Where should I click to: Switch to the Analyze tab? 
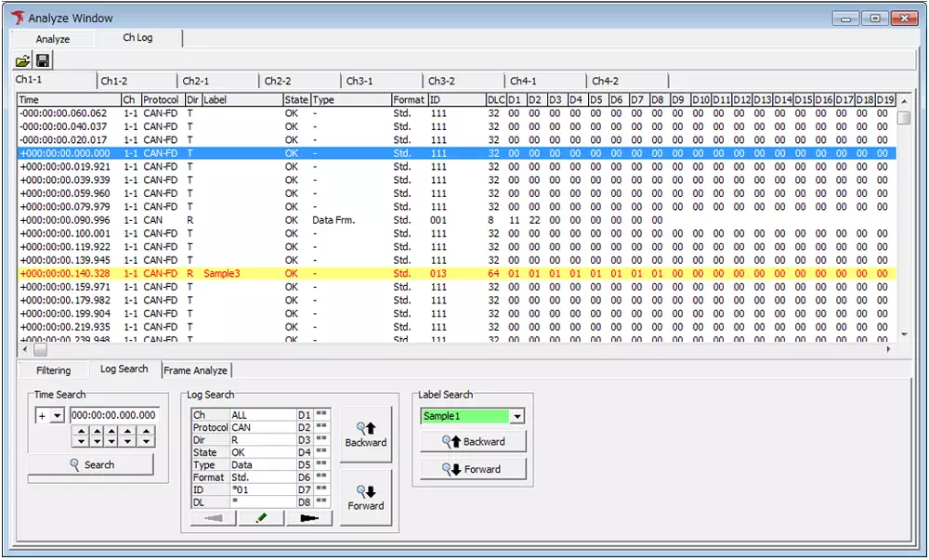coord(53,39)
